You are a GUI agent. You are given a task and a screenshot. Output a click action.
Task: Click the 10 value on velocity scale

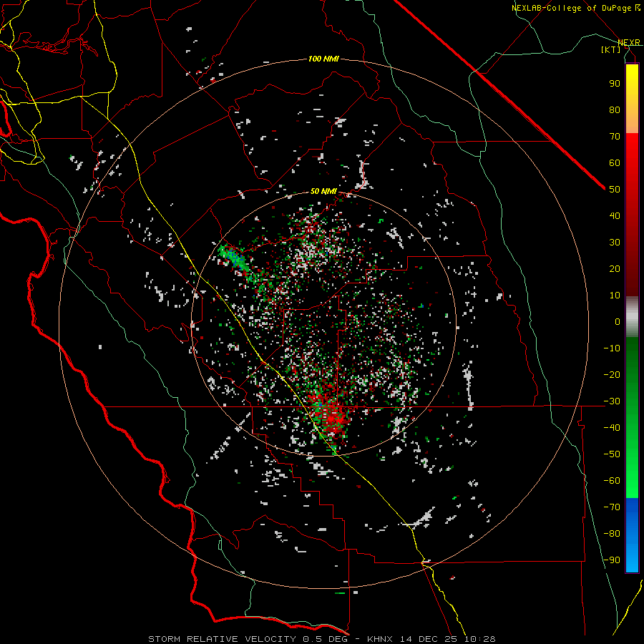pos(615,296)
